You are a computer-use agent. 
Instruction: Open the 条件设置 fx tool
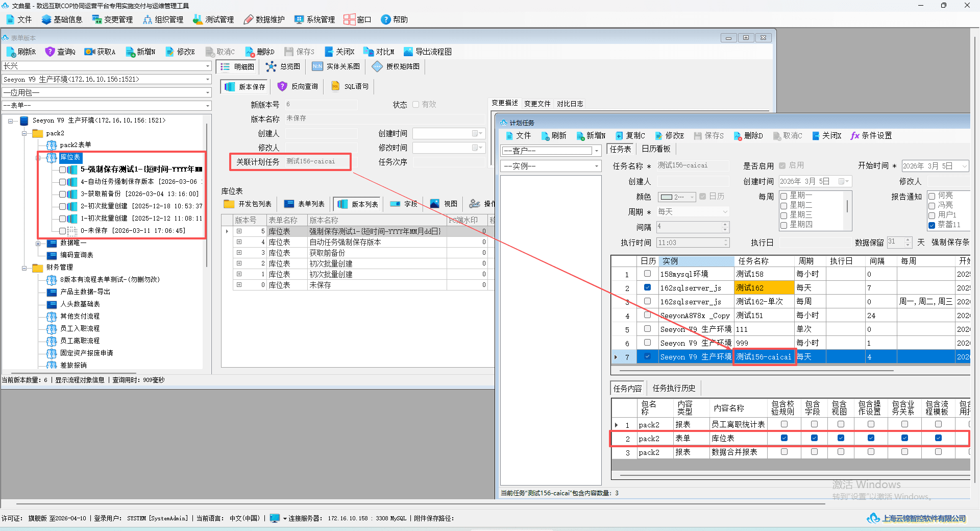pos(871,135)
